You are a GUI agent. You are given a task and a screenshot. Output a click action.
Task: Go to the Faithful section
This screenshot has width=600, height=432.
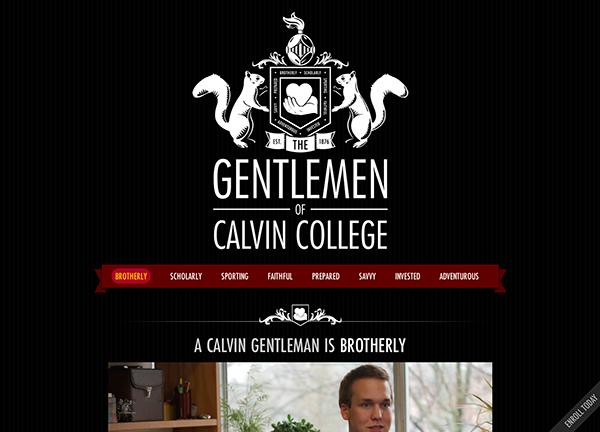click(280, 276)
